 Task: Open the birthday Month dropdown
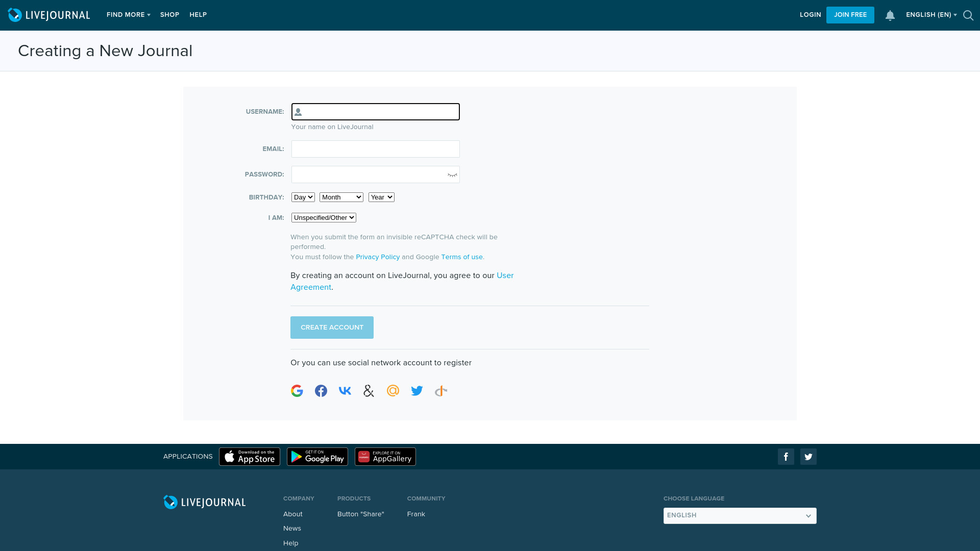(x=341, y=197)
